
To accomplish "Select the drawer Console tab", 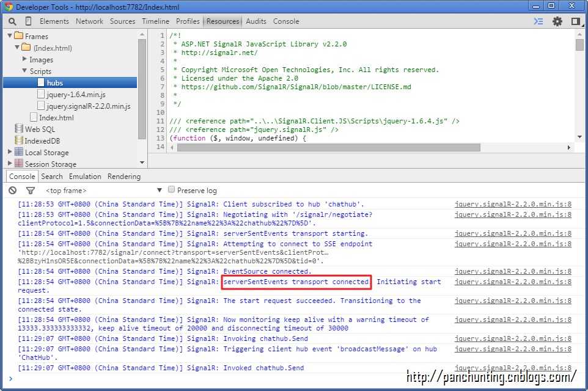I will (x=22, y=176).
